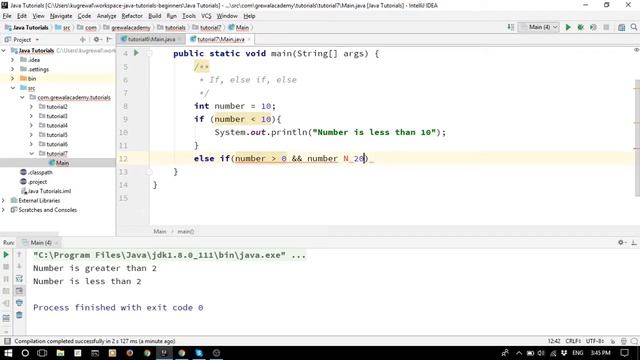Click tool windows icon in status bar corner
640x360 pixels.
[x=7, y=341]
